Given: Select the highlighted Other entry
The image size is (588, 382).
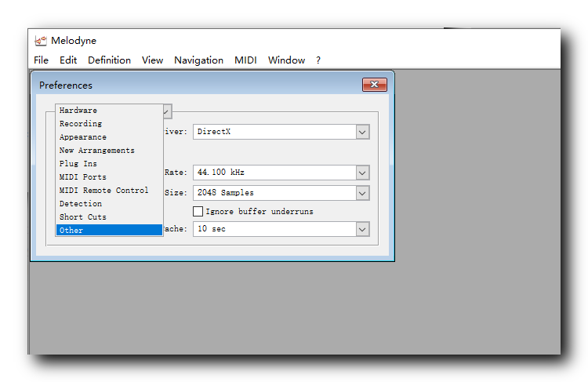Looking at the screenshot, I should tap(109, 230).
